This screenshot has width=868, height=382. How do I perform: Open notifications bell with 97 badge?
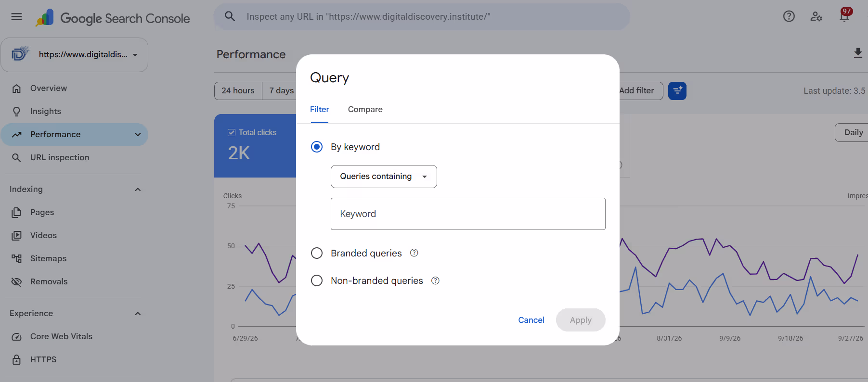[845, 15]
